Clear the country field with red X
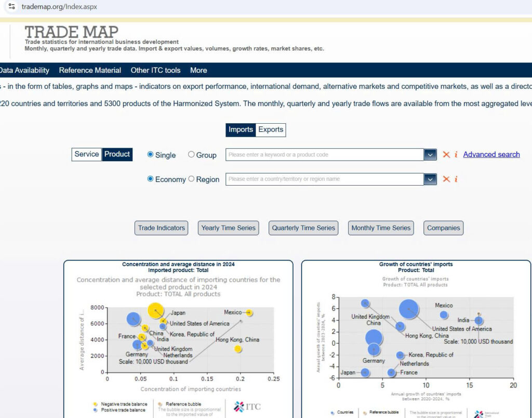The image size is (532, 418). 446,179
